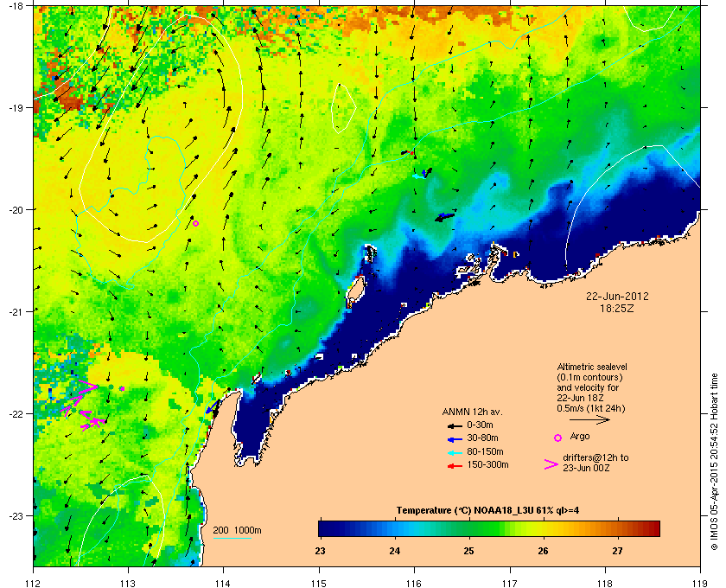The width and height of the screenshot is (726, 588).
Task: Click the '18:25Z' time label
Action: pos(617,308)
